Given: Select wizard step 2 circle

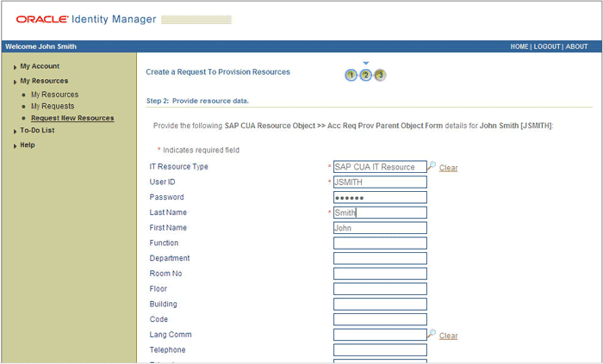Looking at the screenshot, I should (366, 75).
